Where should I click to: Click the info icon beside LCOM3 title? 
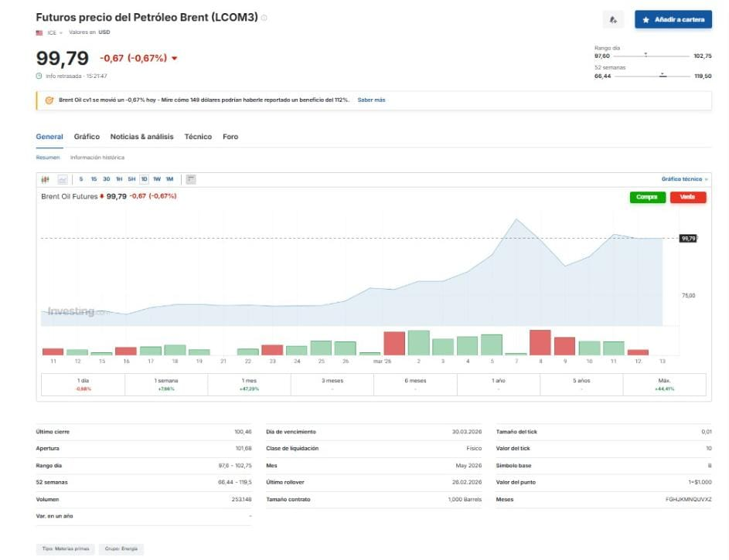pos(264,18)
